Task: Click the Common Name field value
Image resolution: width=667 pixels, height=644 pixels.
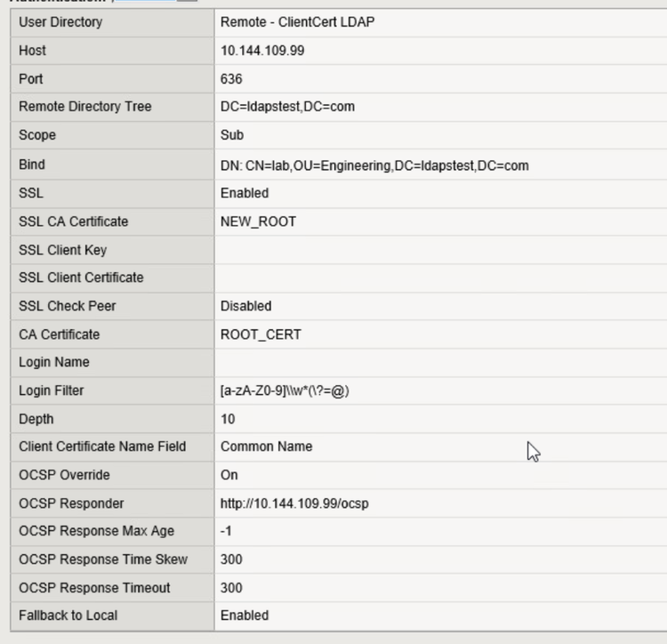Action: click(x=266, y=447)
